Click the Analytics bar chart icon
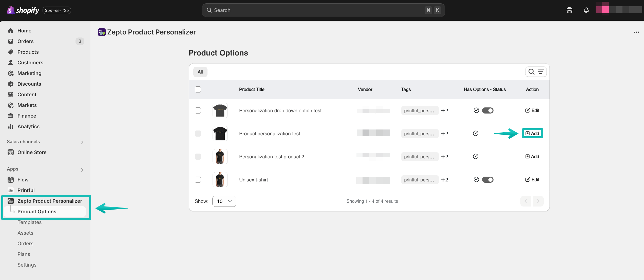This screenshot has width=644, height=280. [x=11, y=126]
